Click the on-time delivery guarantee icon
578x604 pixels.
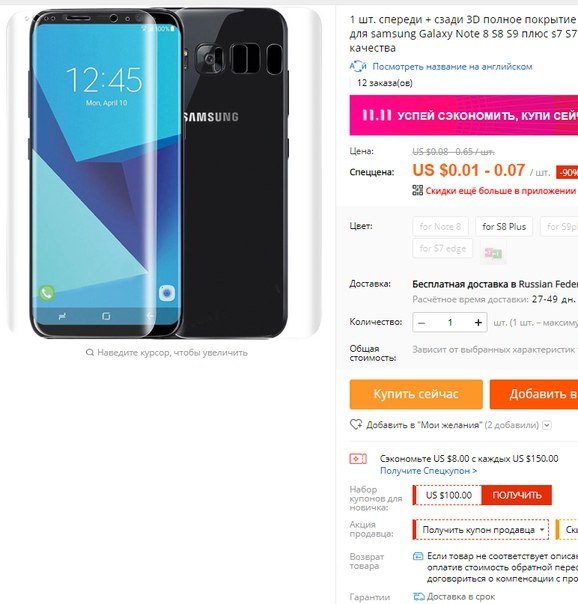point(419,597)
